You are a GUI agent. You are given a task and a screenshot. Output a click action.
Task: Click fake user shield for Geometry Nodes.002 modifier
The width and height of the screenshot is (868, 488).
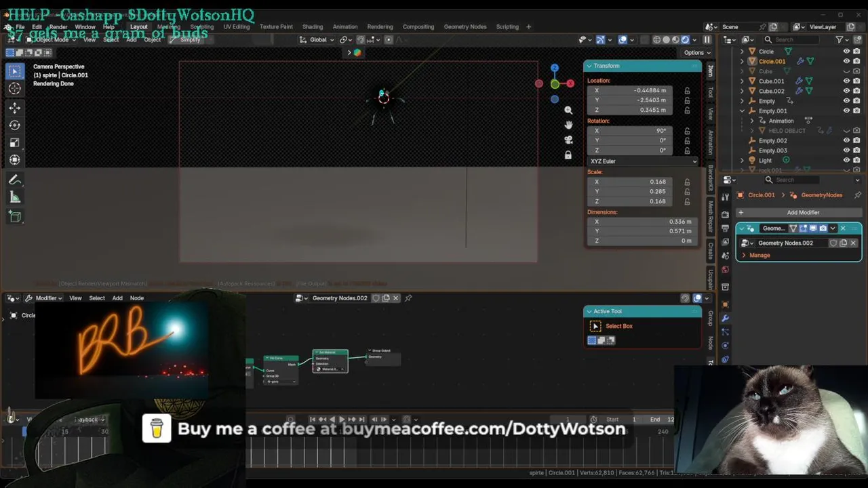tap(833, 243)
